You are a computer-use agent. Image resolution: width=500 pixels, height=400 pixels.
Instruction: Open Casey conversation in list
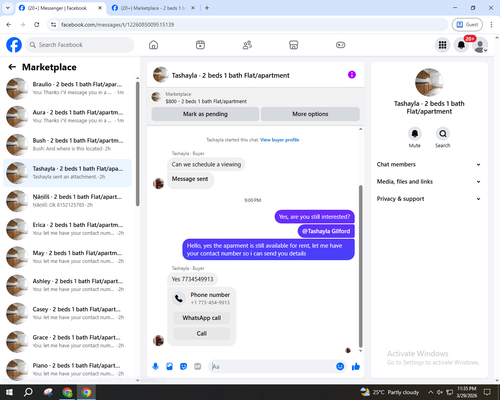tap(68, 313)
